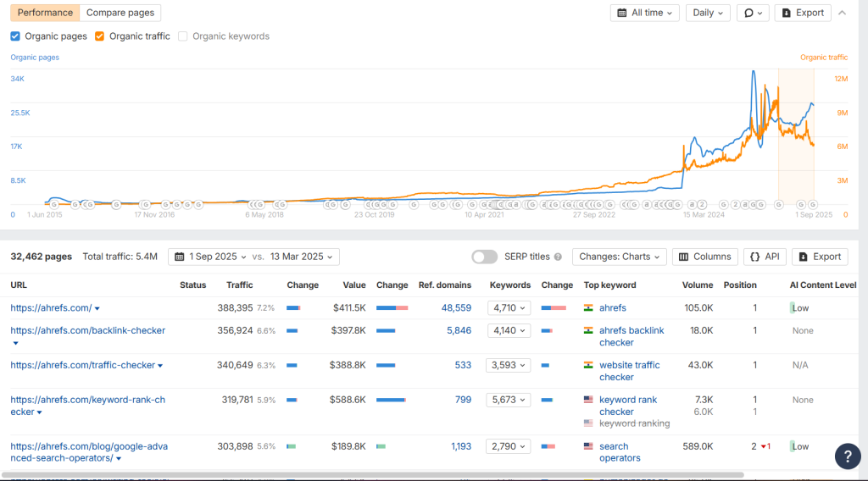Viewport: 868px width, 481px height.
Task: Click the horizontal scrollbar below the table
Action: [x=373, y=475]
